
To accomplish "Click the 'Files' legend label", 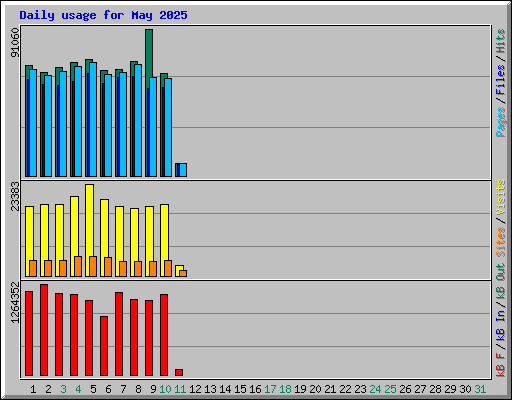I will [500, 80].
